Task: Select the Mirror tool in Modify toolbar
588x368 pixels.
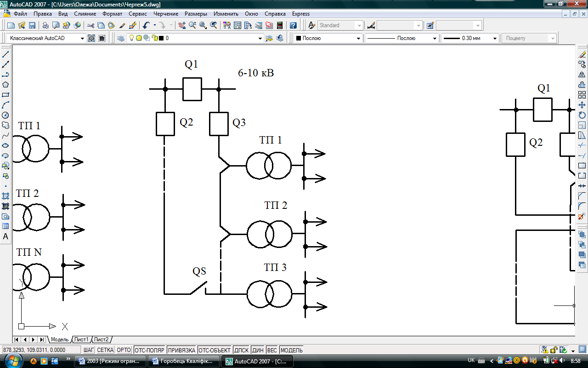Action: point(582,75)
